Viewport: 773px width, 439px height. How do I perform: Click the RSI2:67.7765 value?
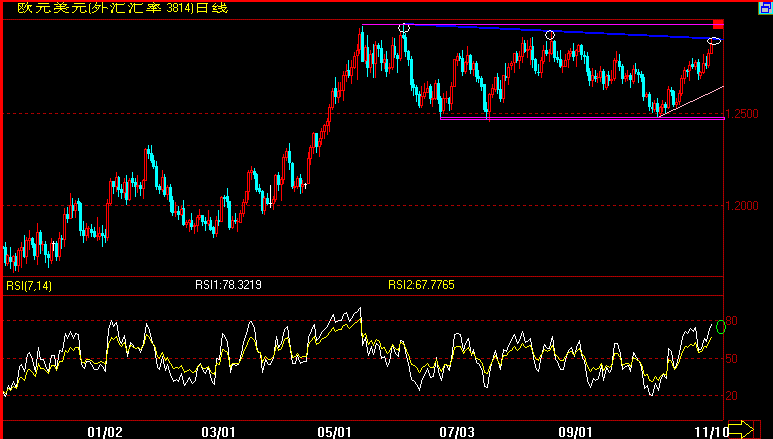coord(422,285)
